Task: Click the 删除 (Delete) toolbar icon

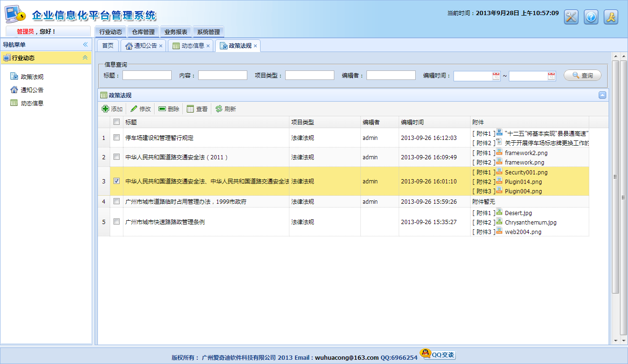Action: (169, 108)
